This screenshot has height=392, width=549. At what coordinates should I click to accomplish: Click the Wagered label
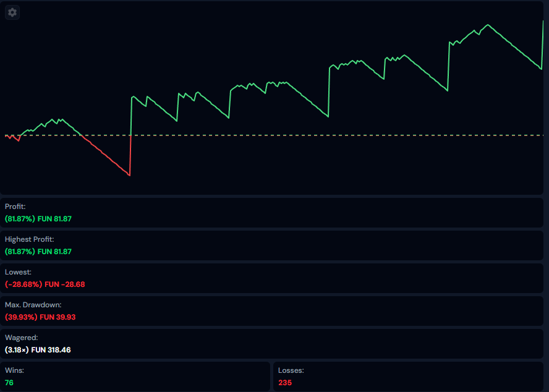coord(21,338)
